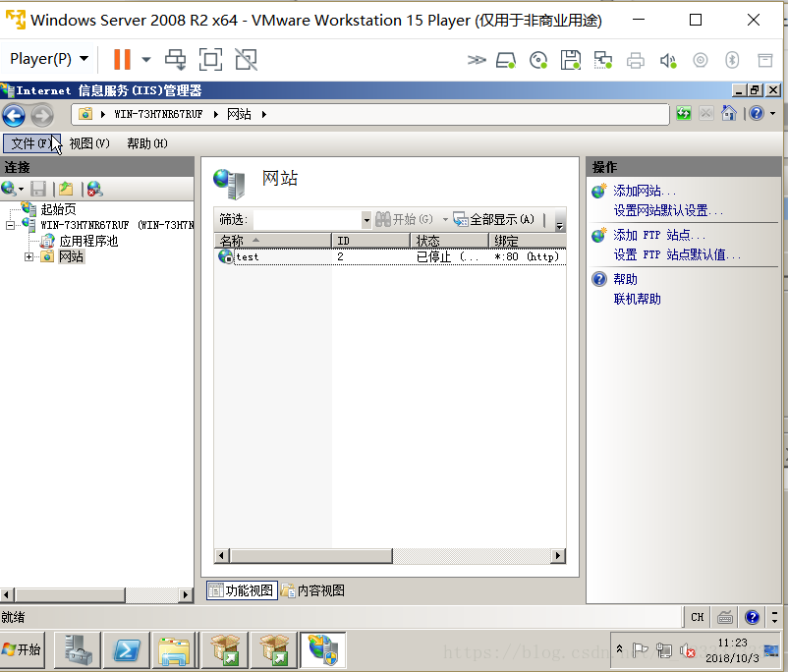This screenshot has height=672, width=788.
Task: Open the 开始(G) dropdown arrow
Action: coord(445,220)
